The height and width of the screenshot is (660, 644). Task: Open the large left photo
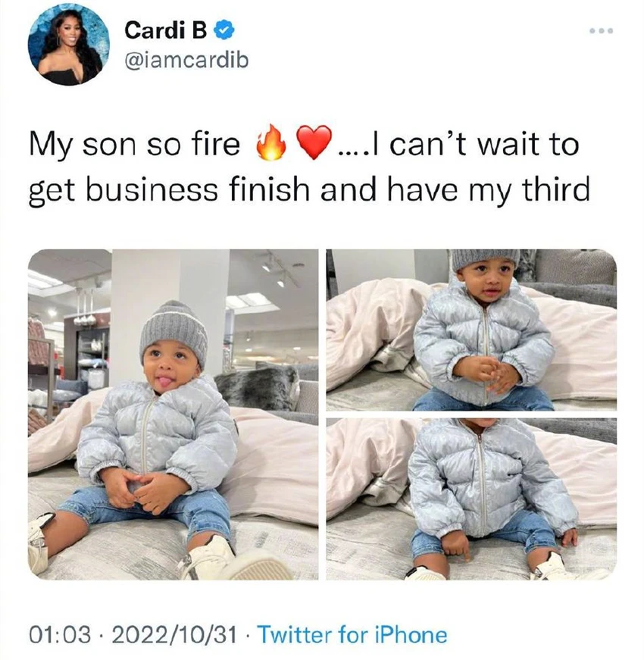click(x=173, y=414)
